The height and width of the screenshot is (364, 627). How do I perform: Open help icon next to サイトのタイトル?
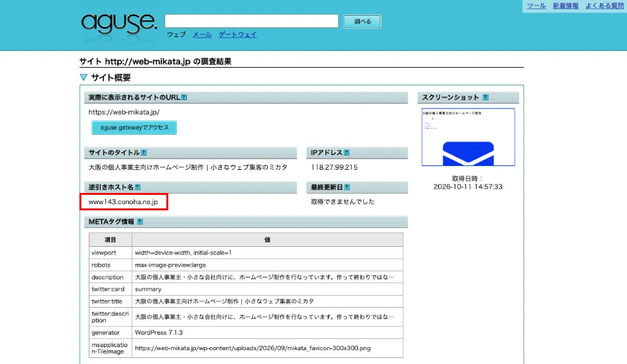coord(144,153)
